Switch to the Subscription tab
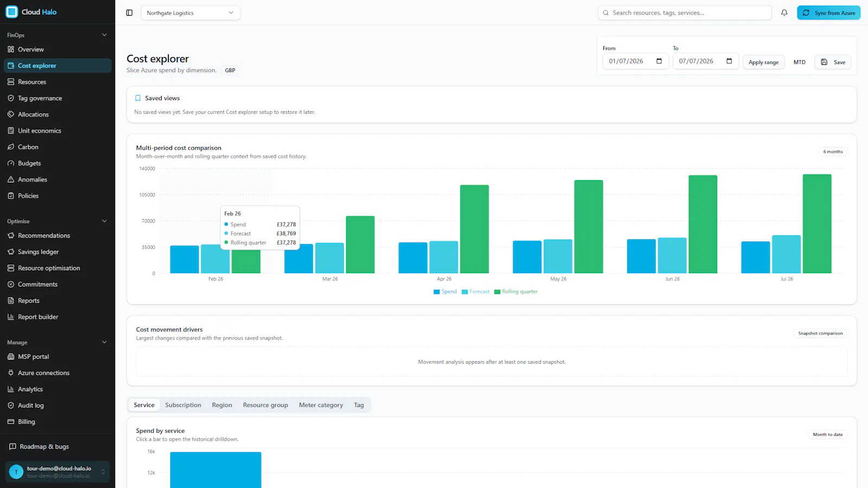868x488 pixels. [183, 405]
